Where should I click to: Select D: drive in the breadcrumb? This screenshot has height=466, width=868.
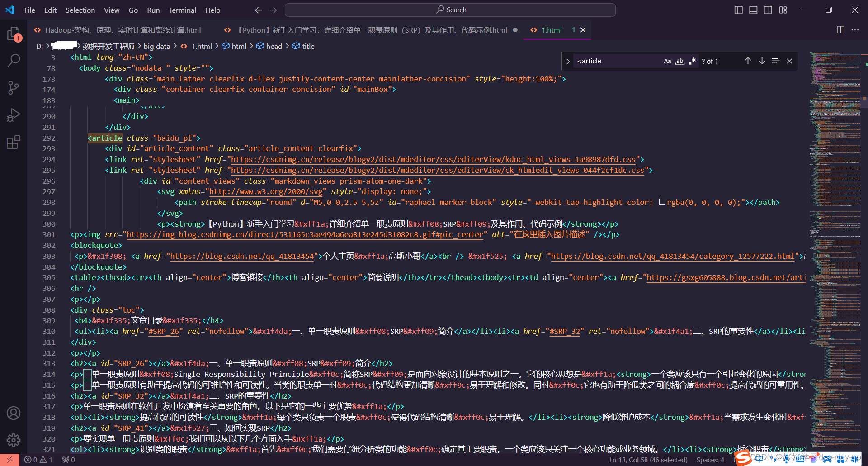click(40, 46)
